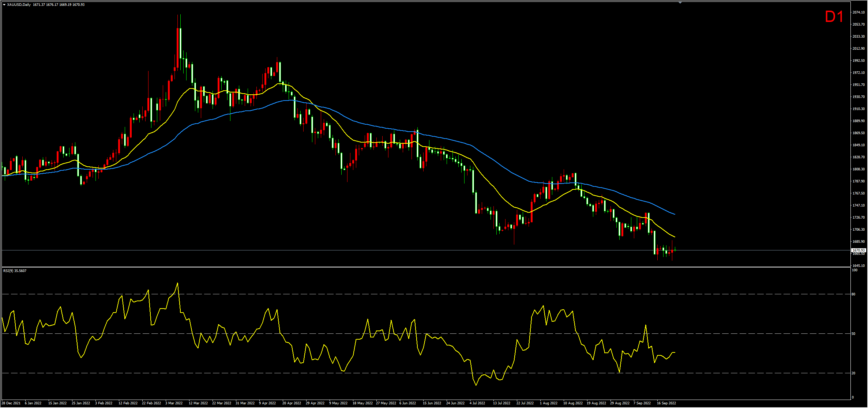Click the 1808.30 price scale label
The width and height of the screenshot is (868, 408).
coord(858,169)
